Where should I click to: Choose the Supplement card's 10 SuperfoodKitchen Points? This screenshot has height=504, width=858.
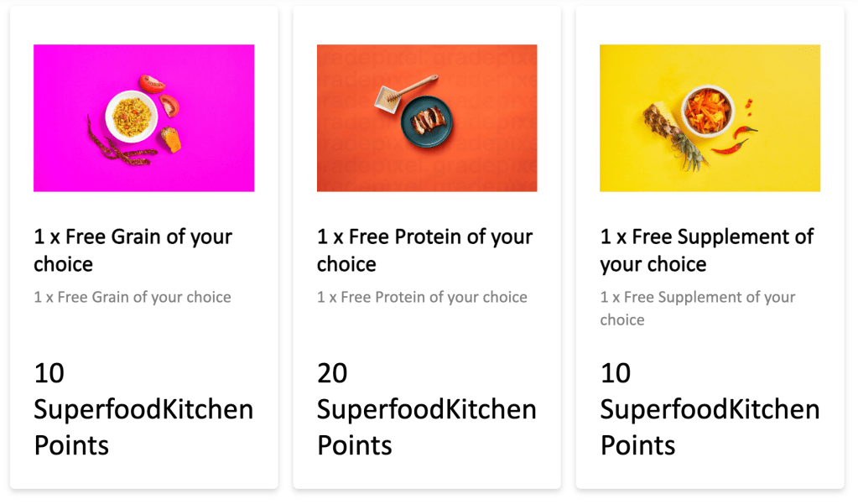[710, 409]
